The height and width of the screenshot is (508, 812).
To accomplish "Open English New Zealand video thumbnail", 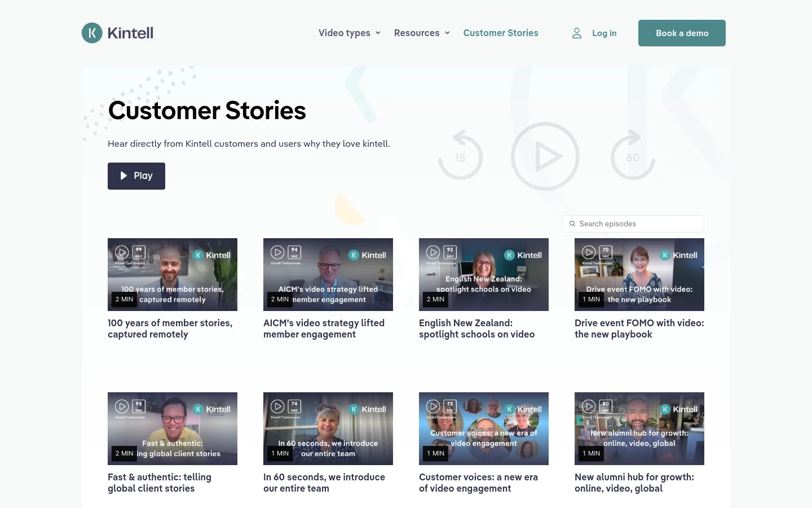I will click(484, 274).
